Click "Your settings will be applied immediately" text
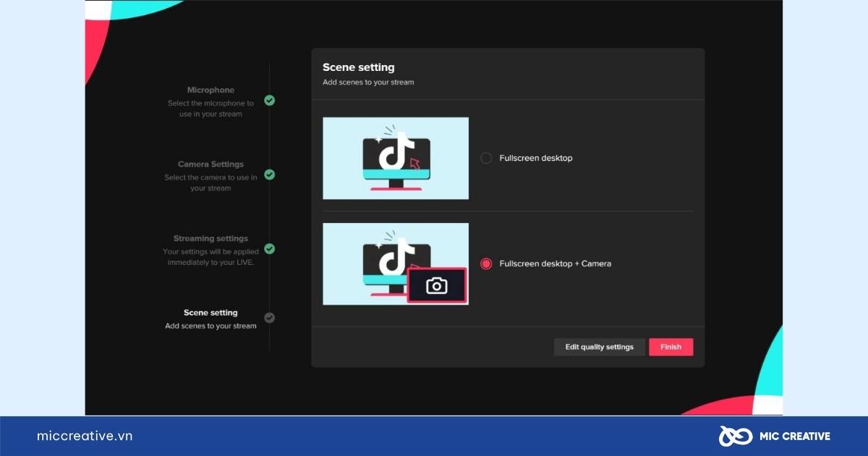The height and width of the screenshot is (456, 868). 210,257
